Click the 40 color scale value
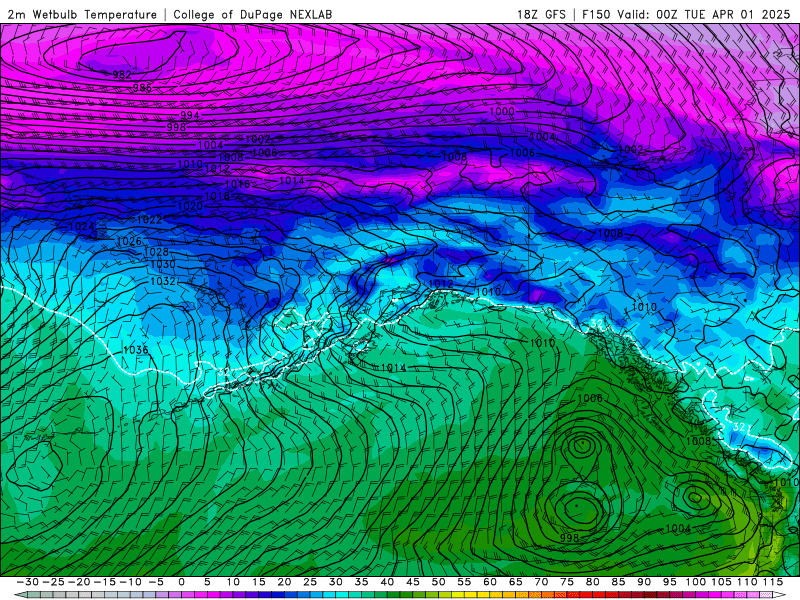Viewport: 800px width, 600px height. (x=387, y=582)
